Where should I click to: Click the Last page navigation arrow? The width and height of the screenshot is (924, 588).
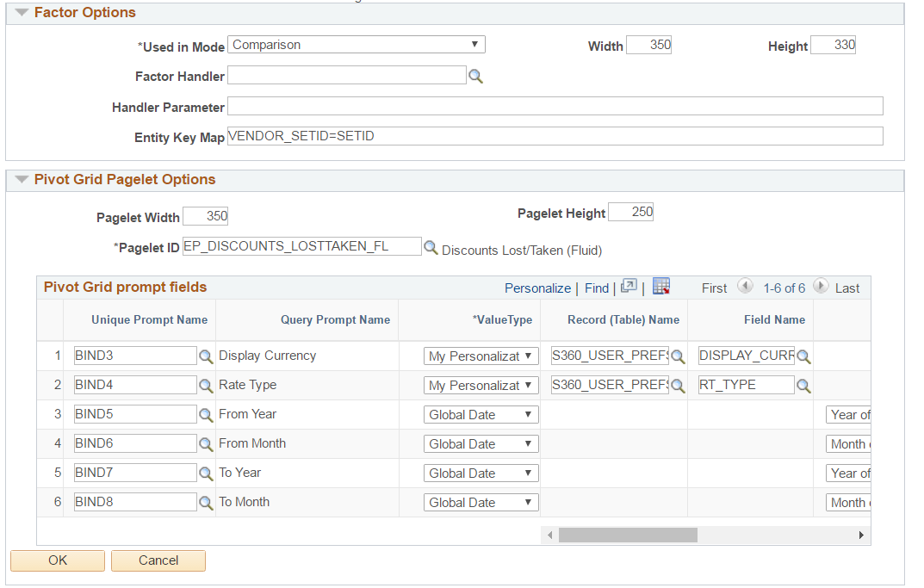click(x=821, y=288)
